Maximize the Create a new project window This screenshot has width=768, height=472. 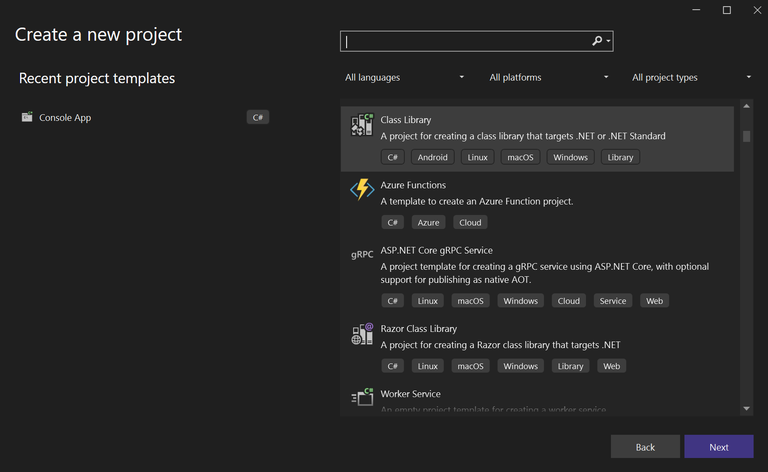(x=727, y=10)
